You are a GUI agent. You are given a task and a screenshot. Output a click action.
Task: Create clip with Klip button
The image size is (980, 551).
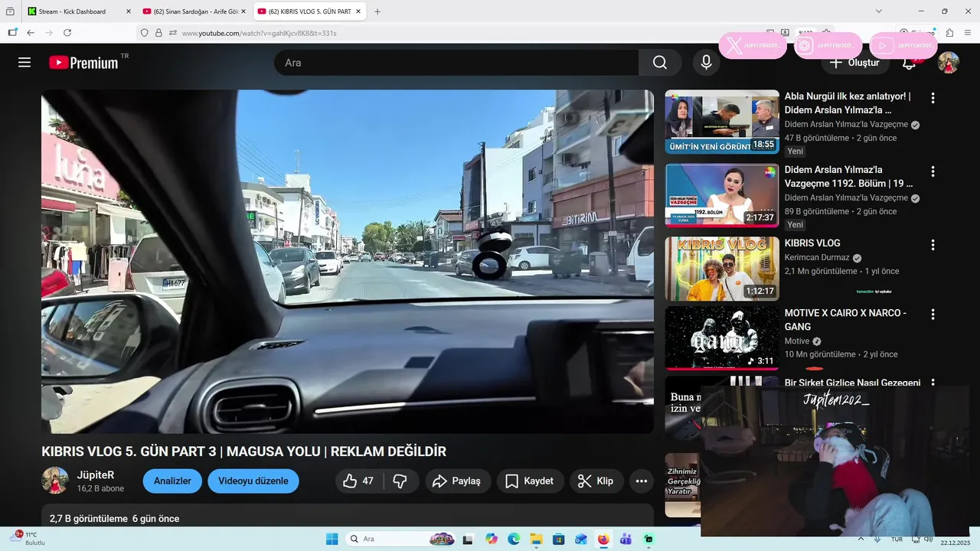[596, 481]
